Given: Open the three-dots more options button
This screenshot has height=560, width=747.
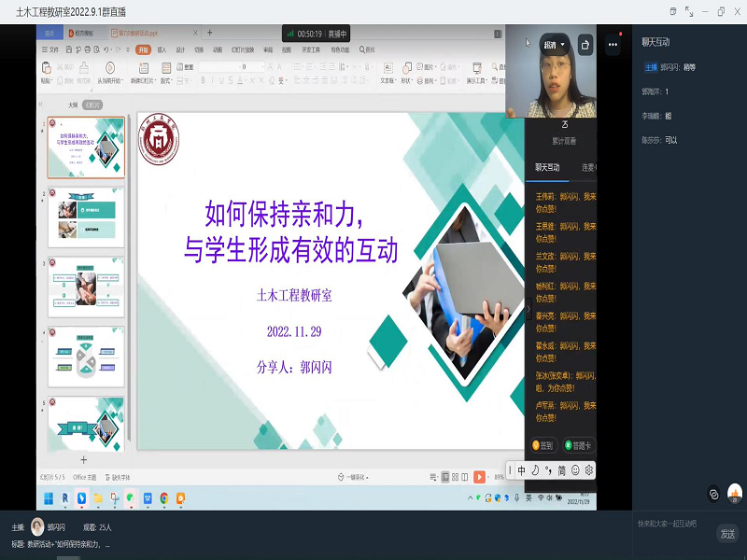Looking at the screenshot, I should click(613, 45).
